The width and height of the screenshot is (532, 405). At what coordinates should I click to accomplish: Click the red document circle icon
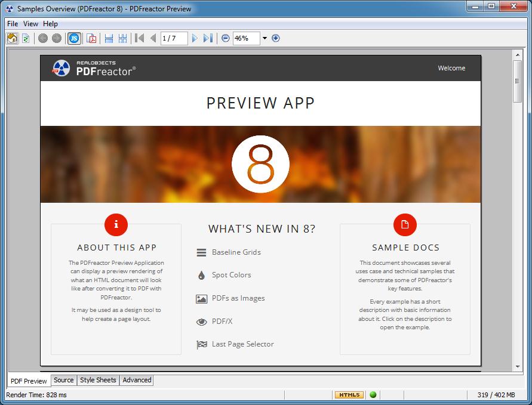405,224
